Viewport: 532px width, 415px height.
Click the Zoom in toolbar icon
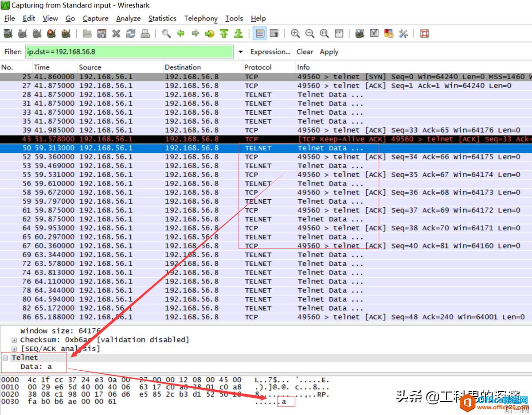(x=295, y=34)
